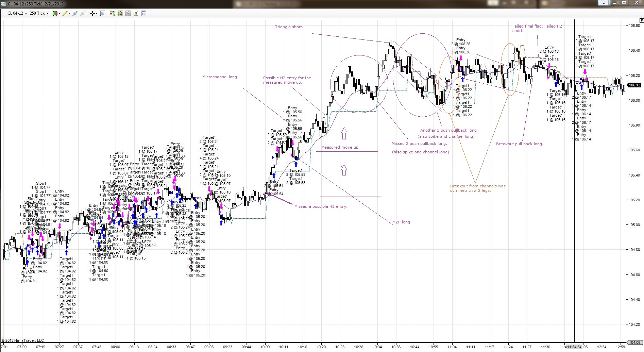Image resolution: width=644 pixels, height=352 pixels.
Task: Click the 12:59 time axis label
Action: tap(620, 347)
